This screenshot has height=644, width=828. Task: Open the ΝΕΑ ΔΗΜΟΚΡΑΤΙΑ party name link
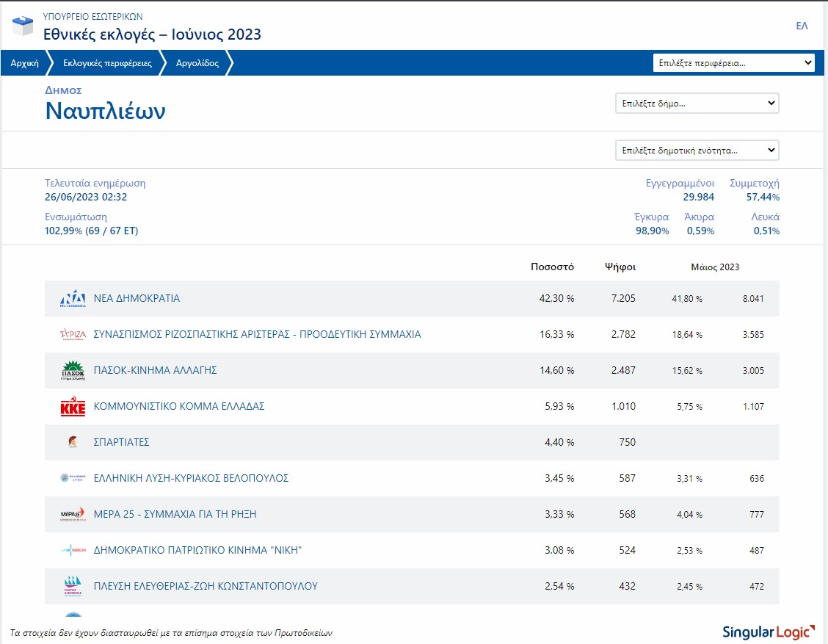137,299
